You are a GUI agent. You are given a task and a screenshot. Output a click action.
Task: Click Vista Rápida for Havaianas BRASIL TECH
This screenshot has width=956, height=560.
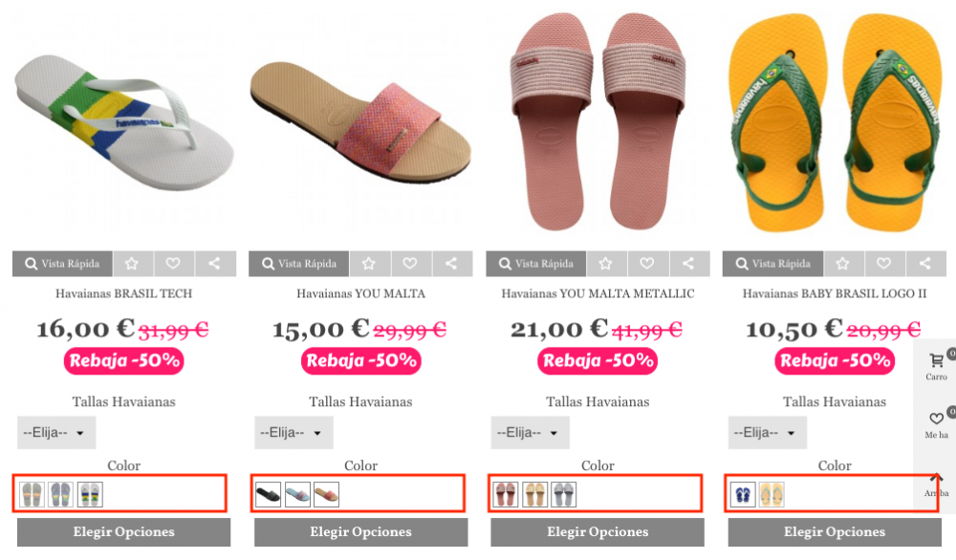[62, 264]
